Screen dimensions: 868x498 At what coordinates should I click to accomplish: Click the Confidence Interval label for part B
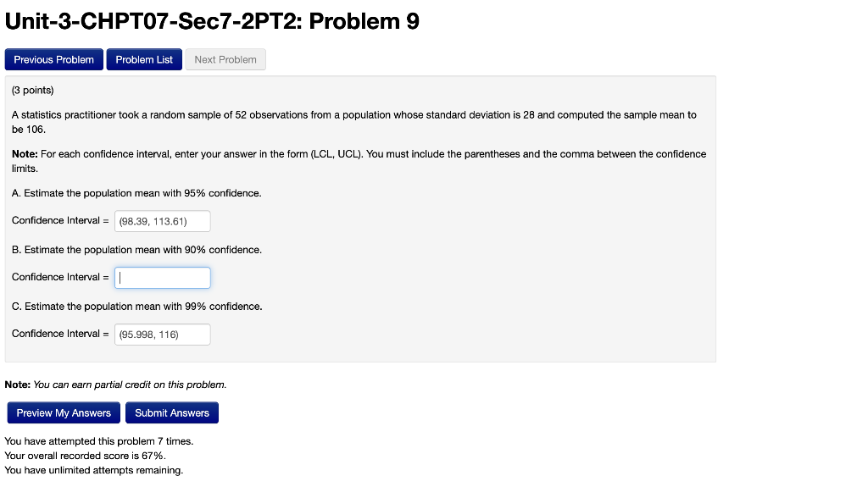60,277
